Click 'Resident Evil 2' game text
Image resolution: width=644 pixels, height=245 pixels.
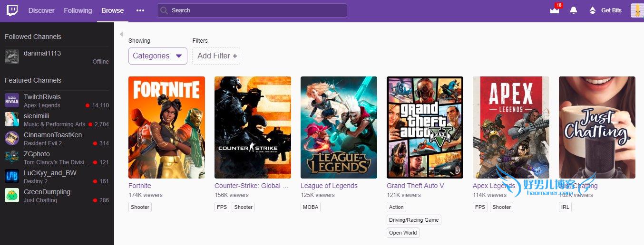click(x=43, y=143)
